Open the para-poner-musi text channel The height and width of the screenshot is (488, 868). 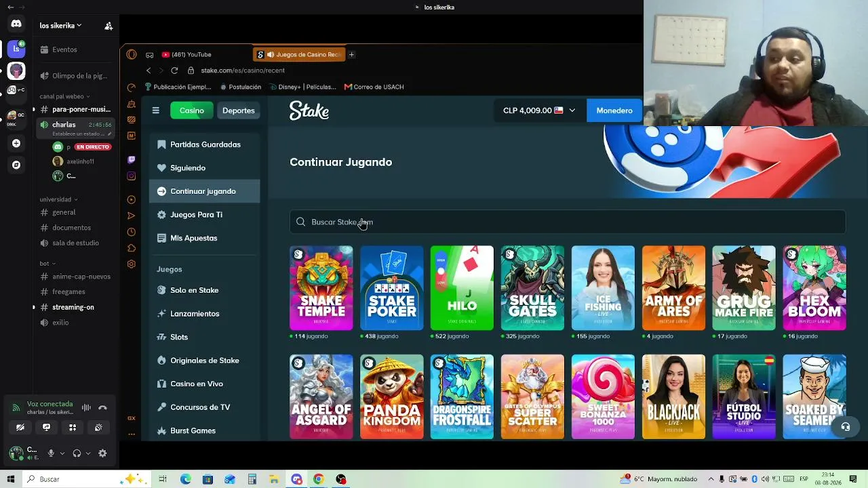[75, 109]
